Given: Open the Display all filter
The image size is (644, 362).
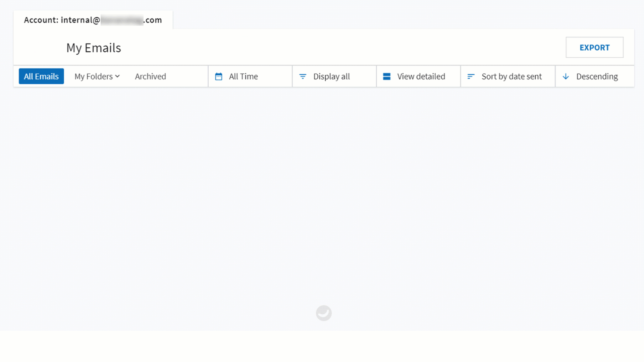Looking at the screenshot, I should pyautogui.click(x=334, y=76).
